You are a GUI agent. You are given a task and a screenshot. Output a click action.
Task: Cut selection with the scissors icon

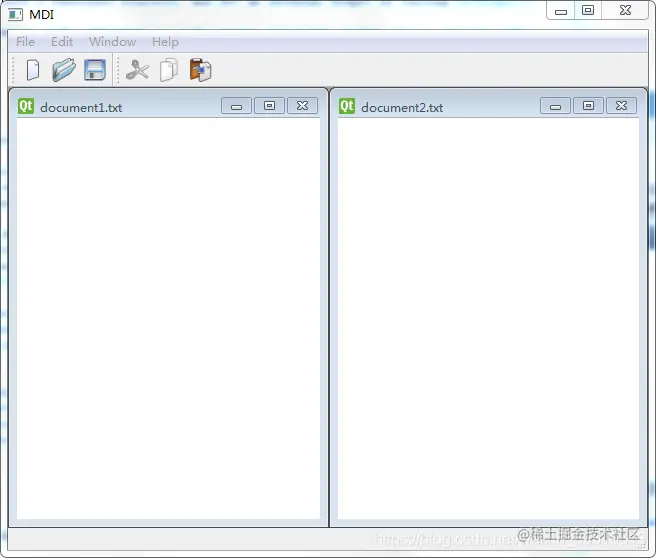[x=137, y=70]
